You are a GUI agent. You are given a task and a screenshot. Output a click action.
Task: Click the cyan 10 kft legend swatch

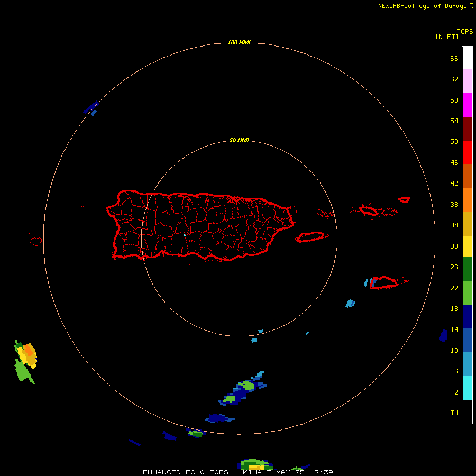click(467, 388)
